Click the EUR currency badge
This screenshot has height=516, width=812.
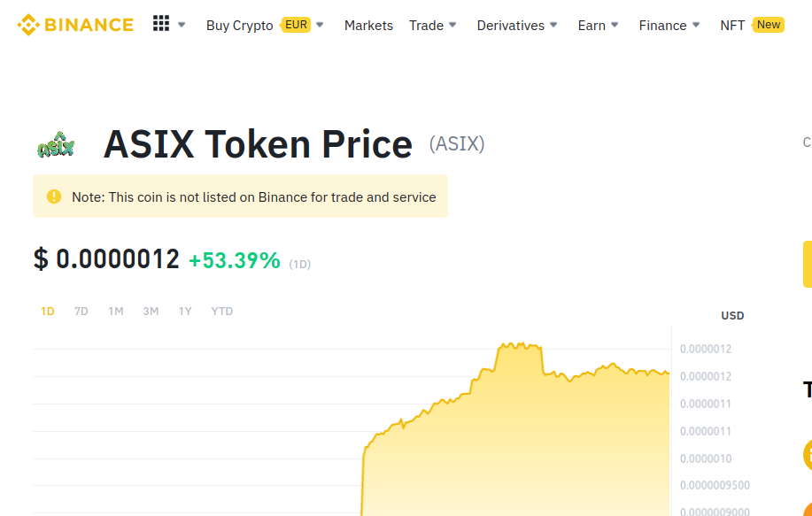click(297, 25)
